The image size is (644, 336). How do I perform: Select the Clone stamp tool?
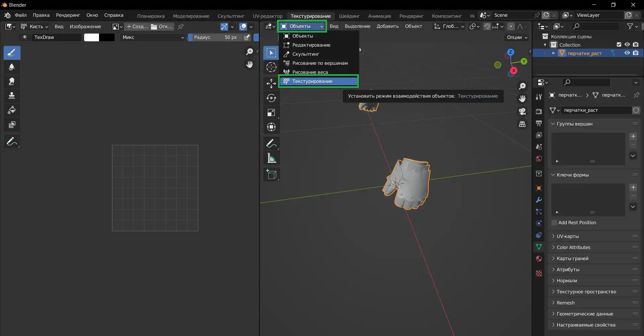pyautogui.click(x=12, y=96)
